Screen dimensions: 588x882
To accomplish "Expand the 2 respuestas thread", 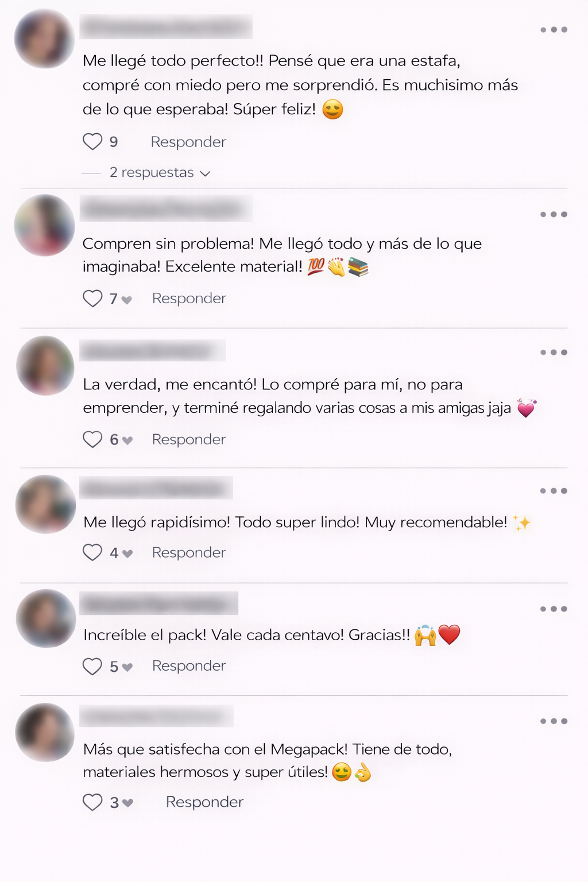I will tap(160, 172).
